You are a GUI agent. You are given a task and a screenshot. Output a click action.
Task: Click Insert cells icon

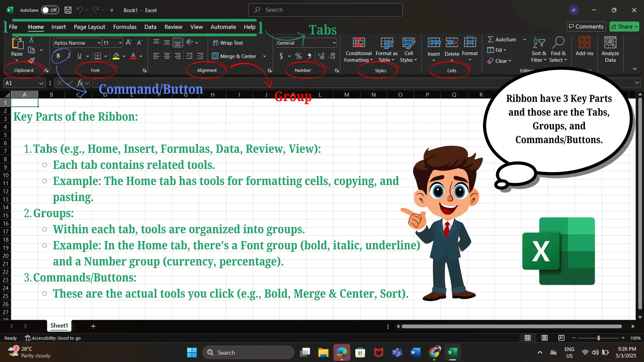coord(434,42)
